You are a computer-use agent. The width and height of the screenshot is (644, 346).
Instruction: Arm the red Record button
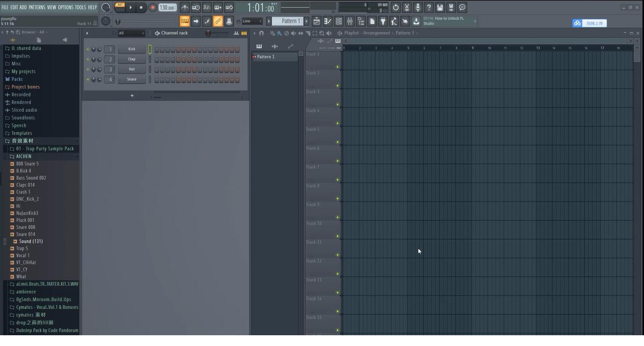153,7
